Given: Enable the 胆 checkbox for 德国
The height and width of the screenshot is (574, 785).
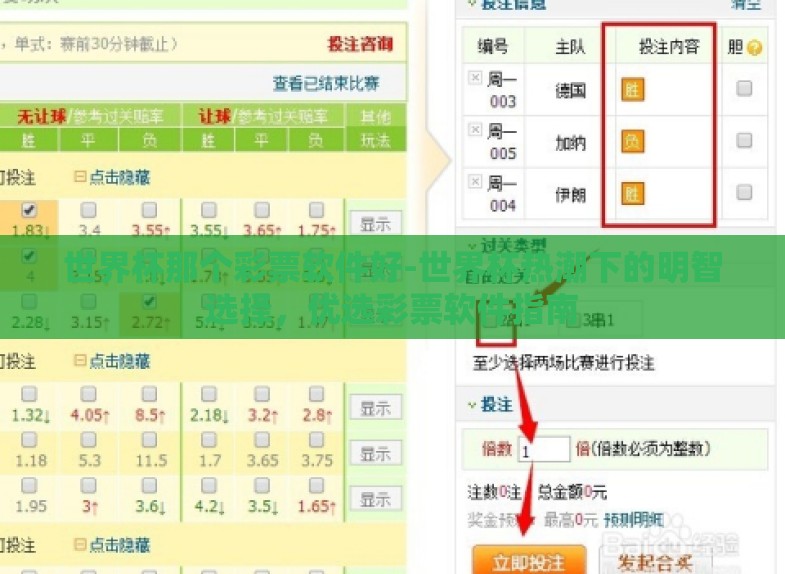Looking at the screenshot, I should coord(744,89).
